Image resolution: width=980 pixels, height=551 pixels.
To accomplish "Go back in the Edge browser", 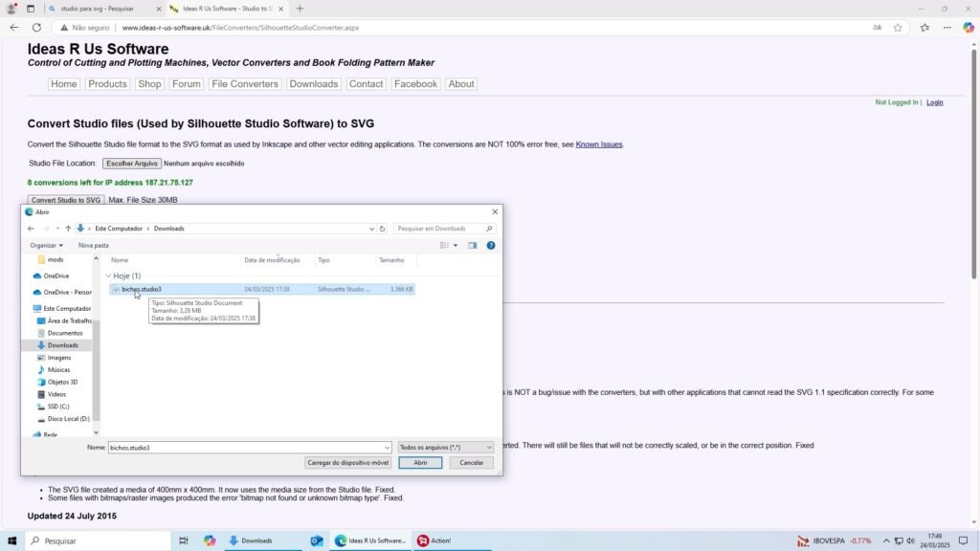I will pos(13,28).
